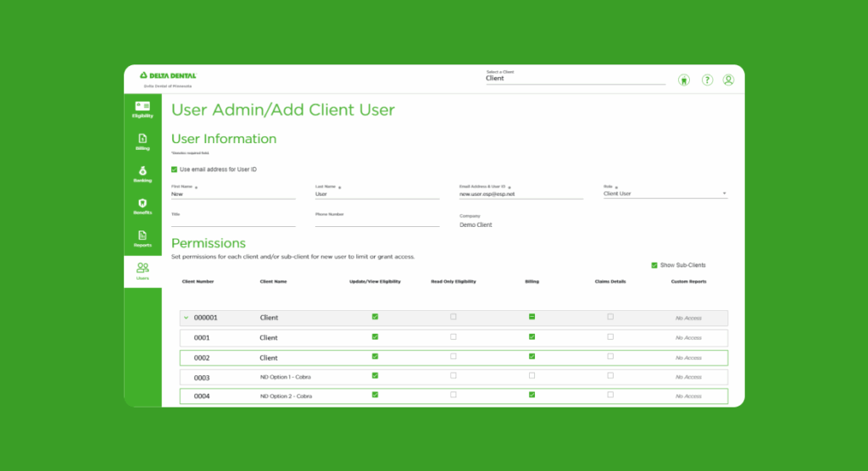The width and height of the screenshot is (868, 471).
Task: Uncheck Billing for sub-client 0002
Action: point(532,357)
